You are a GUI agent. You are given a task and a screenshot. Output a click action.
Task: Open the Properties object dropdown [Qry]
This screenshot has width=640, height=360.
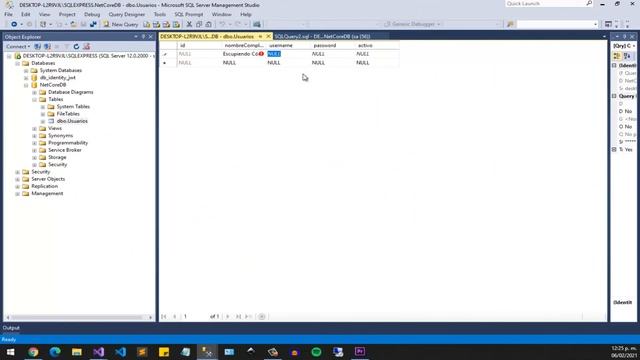pos(634,46)
